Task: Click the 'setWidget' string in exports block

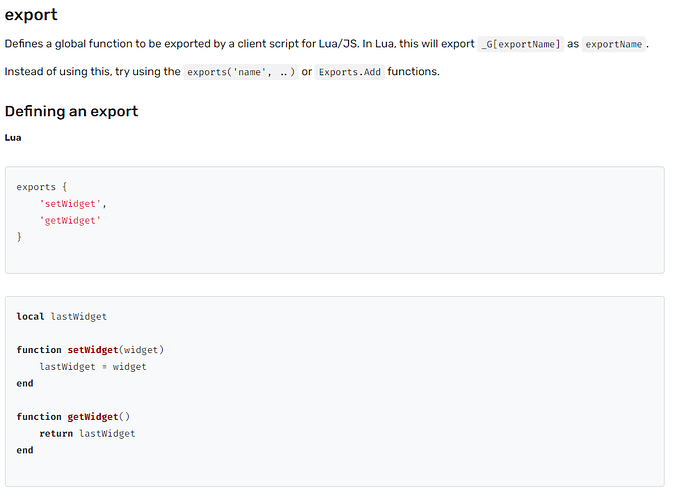Action: click(70, 204)
